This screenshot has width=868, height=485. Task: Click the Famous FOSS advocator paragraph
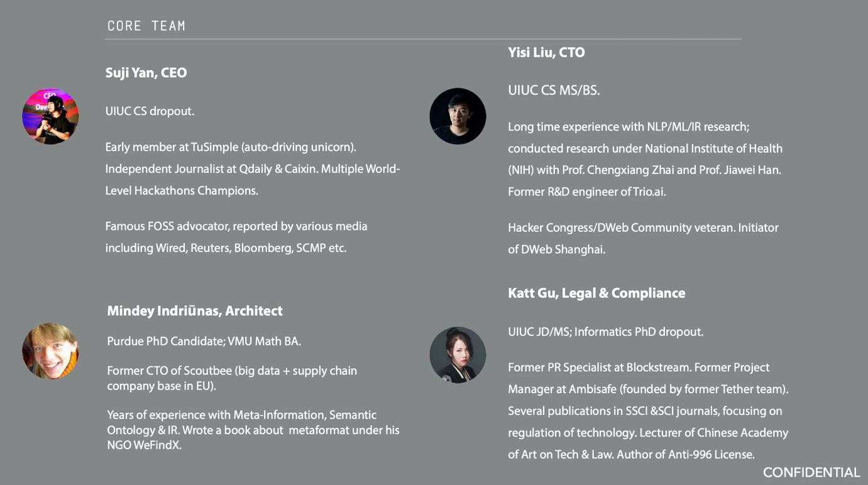click(x=236, y=237)
